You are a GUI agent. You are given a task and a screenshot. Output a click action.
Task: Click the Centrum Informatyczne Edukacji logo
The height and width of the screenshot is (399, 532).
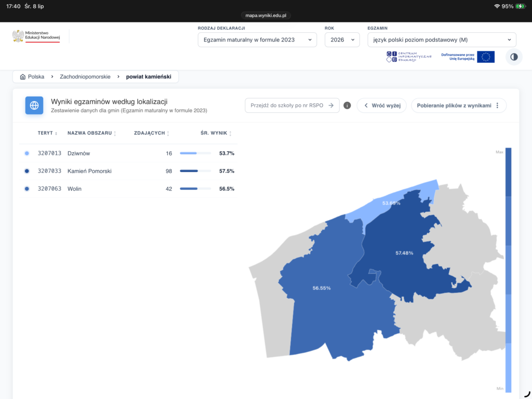pos(409,57)
